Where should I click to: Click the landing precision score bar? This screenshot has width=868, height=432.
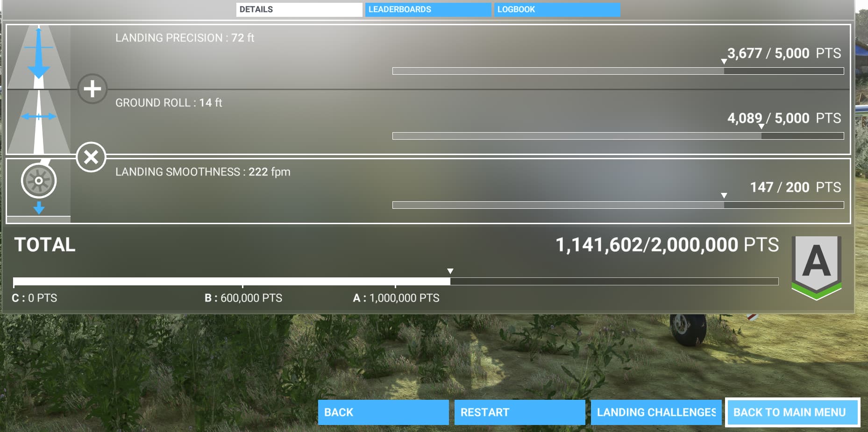pyautogui.click(x=618, y=71)
